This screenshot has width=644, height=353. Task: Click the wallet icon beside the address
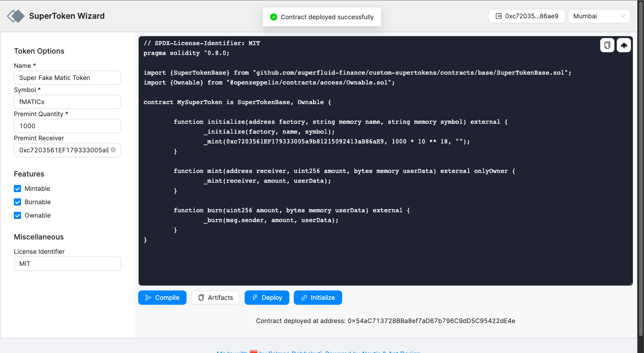click(498, 16)
